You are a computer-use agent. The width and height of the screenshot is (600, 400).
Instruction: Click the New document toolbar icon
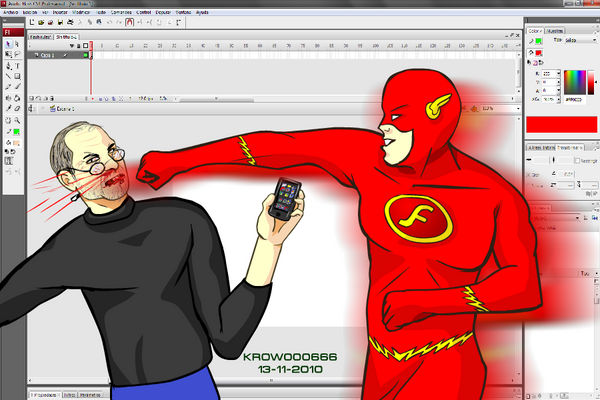point(32,23)
